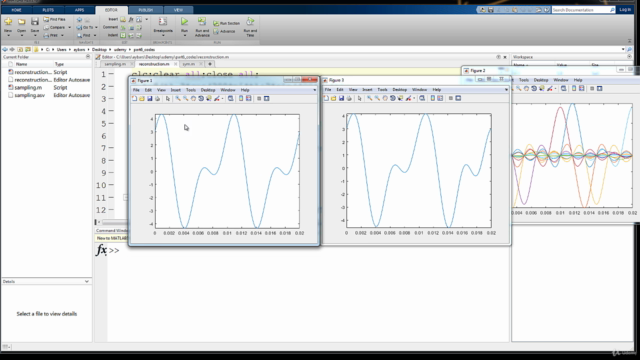Click the Advance button in the Run group
The width and height of the screenshot is (640, 360).
(x=224, y=31)
